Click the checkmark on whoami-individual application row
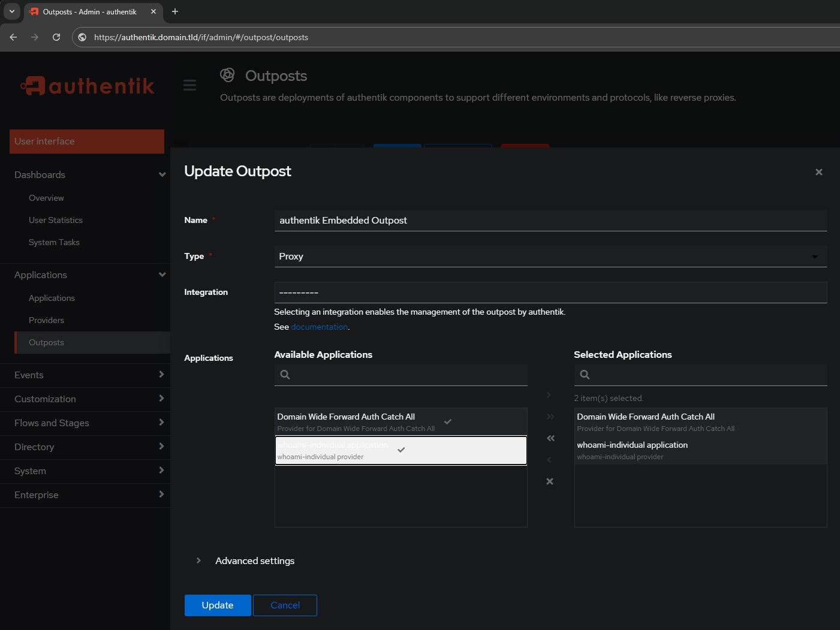 pos(401,450)
